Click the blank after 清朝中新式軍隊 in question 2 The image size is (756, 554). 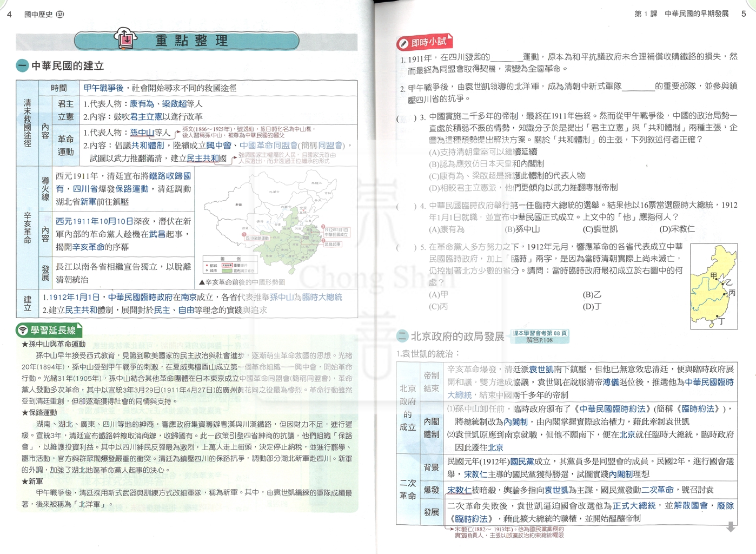[x=638, y=86]
